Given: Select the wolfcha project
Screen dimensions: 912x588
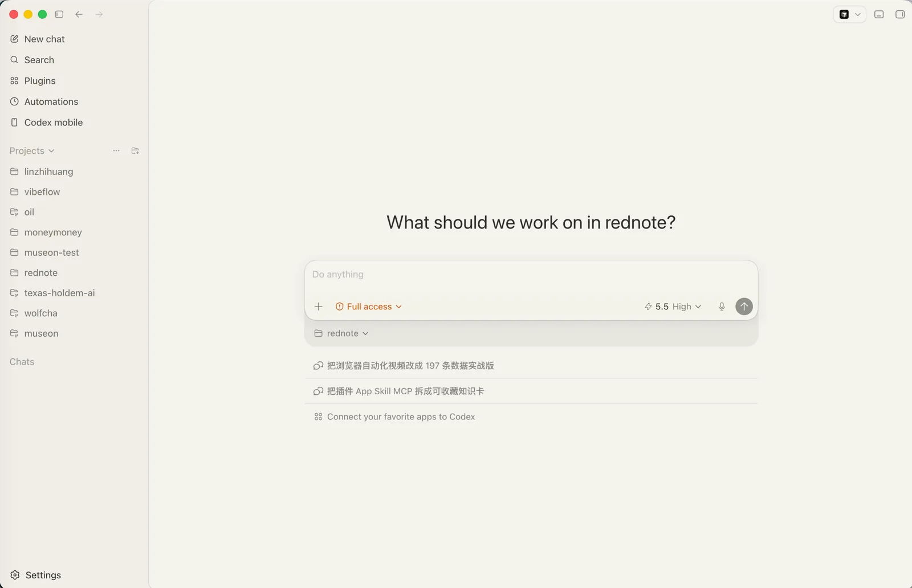Looking at the screenshot, I should (x=73, y=313).
